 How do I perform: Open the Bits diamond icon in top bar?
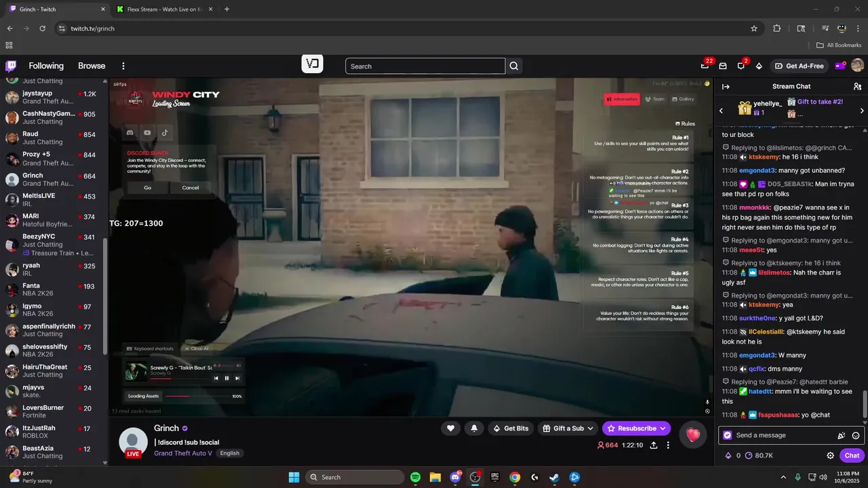click(x=759, y=66)
